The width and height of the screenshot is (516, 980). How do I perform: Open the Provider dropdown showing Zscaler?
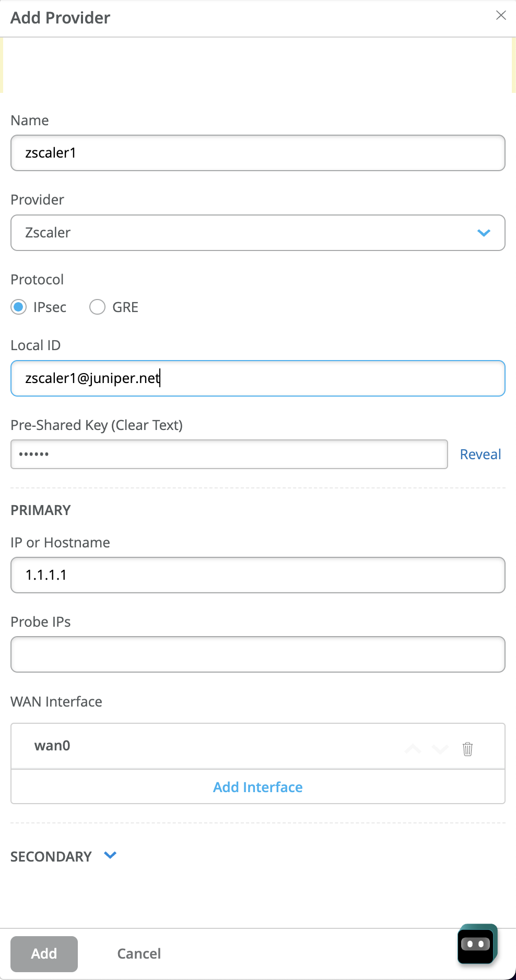pyautogui.click(x=258, y=233)
